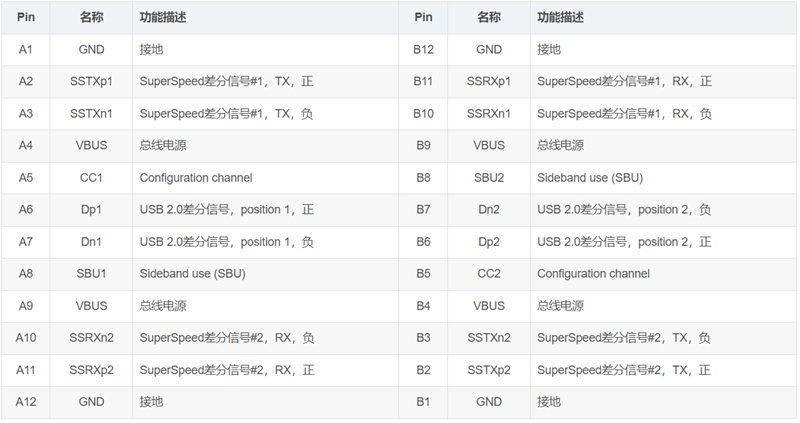Click the SSRXp2 name cell
Image resolution: width=800 pixels, height=423 pixels.
click(x=92, y=369)
